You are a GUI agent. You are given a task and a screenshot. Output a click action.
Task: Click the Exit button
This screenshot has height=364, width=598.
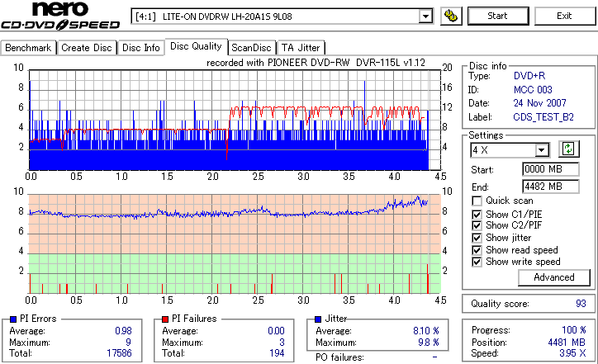tap(564, 16)
